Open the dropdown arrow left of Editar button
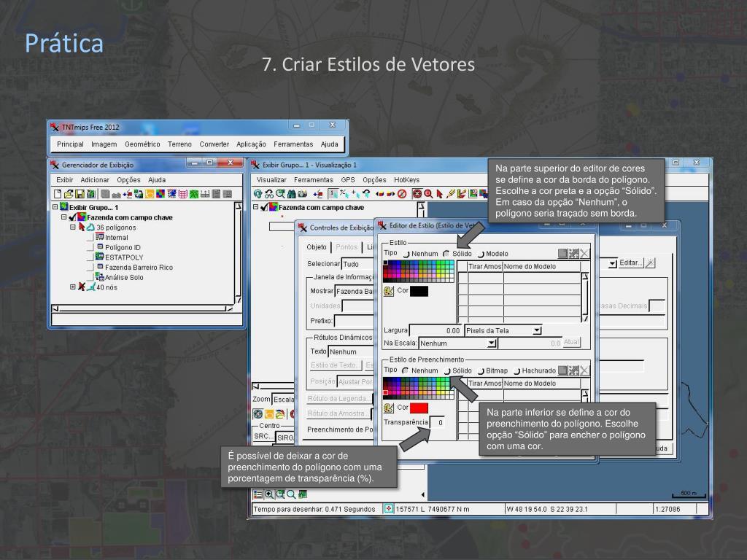The image size is (747, 560). [x=612, y=262]
